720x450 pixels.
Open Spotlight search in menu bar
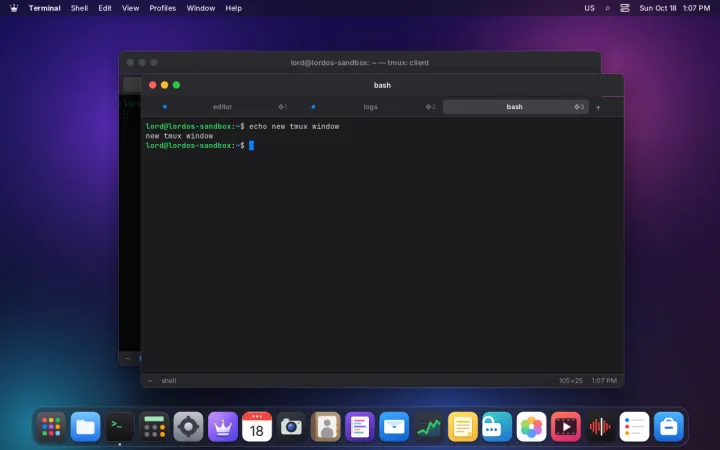tap(608, 8)
